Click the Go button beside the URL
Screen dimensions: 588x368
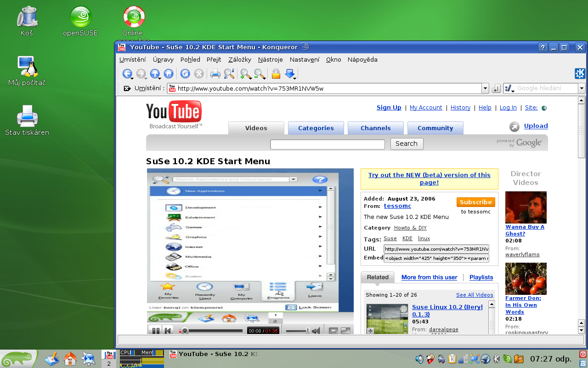496,88
